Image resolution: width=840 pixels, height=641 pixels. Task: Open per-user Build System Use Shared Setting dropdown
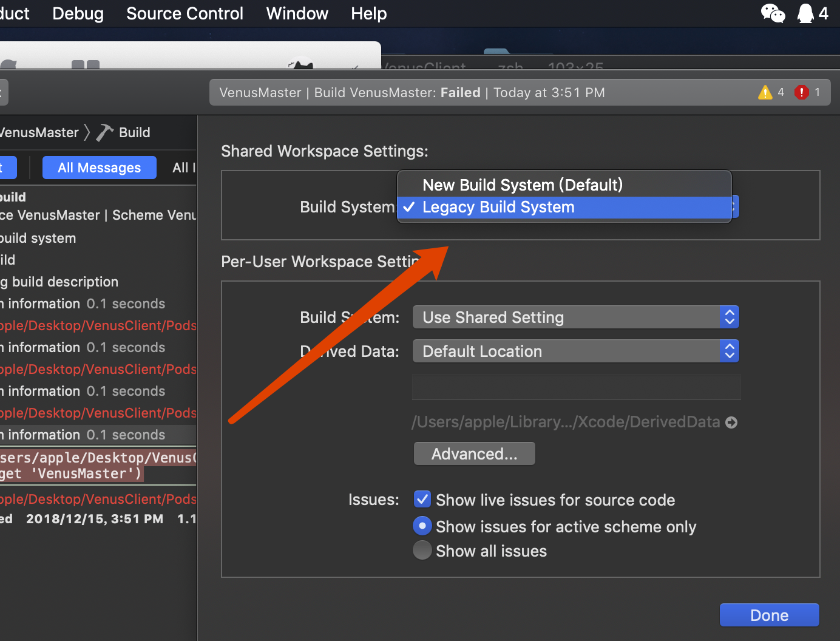point(575,317)
